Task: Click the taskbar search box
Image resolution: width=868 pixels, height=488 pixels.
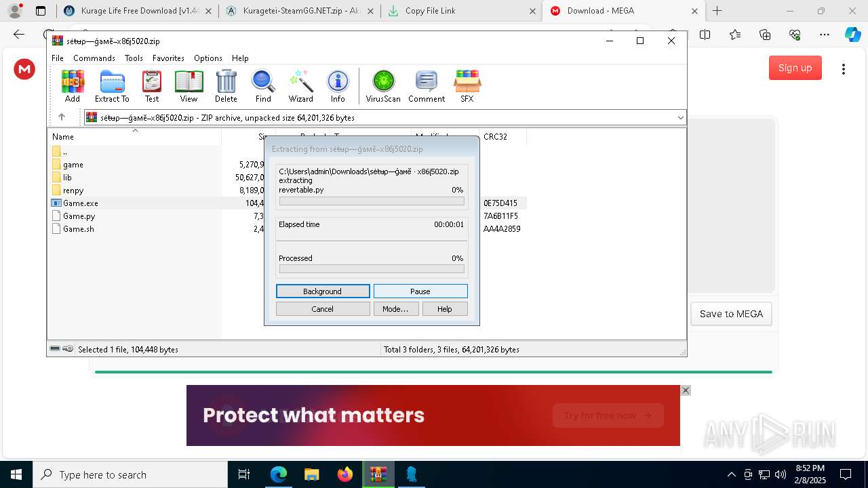Action: point(130,474)
